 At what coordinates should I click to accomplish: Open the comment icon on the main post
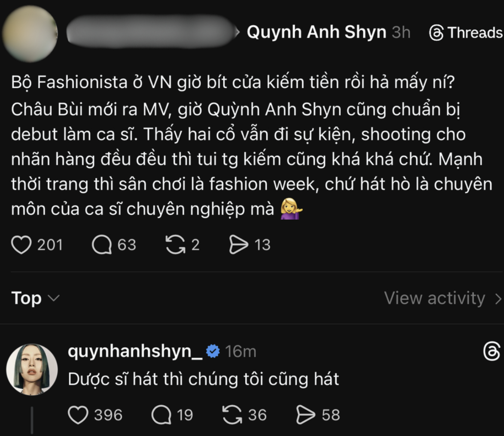coord(101,245)
